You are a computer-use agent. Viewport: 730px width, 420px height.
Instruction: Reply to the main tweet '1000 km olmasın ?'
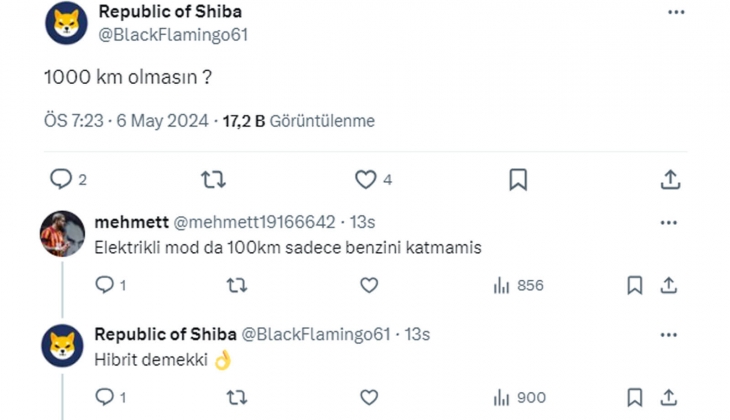tap(62, 179)
